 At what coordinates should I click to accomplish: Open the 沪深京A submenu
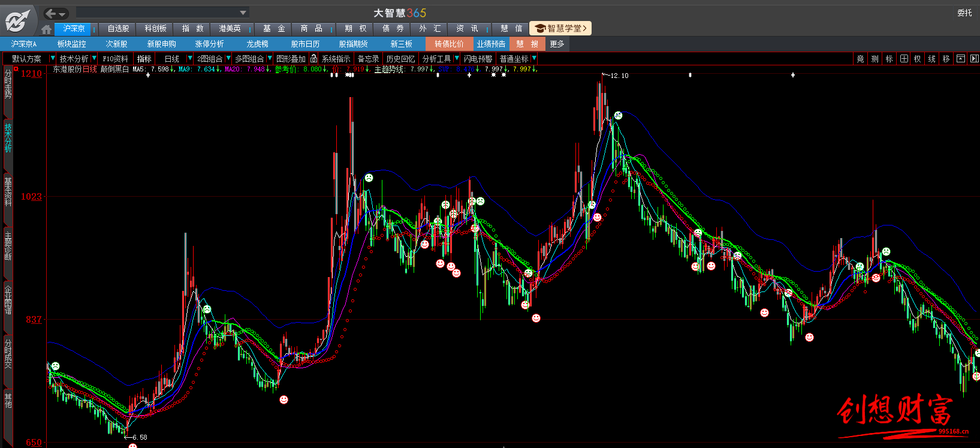coord(24,44)
